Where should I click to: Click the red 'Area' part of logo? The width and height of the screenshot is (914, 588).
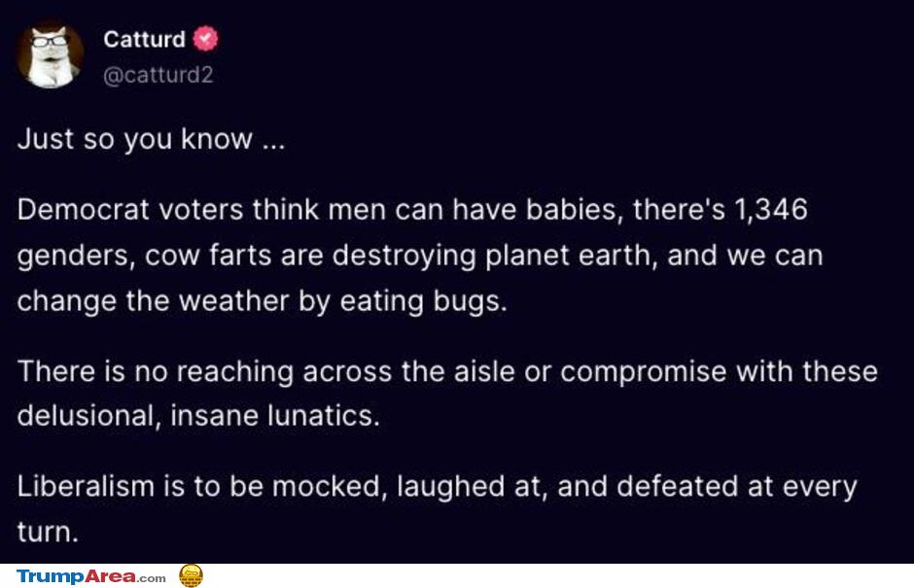coord(111,576)
